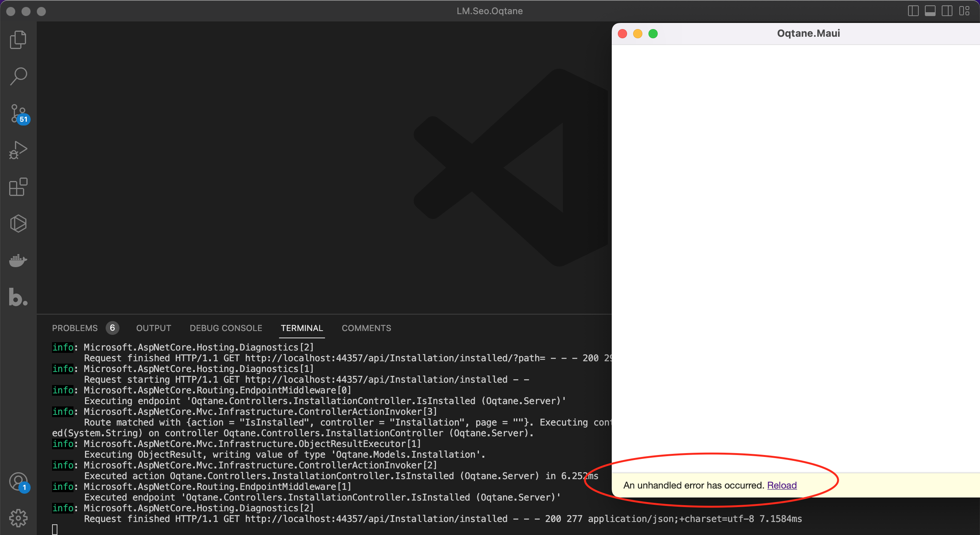This screenshot has height=535, width=980.
Task: Open the Customize Layout control
Action: click(x=965, y=11)
